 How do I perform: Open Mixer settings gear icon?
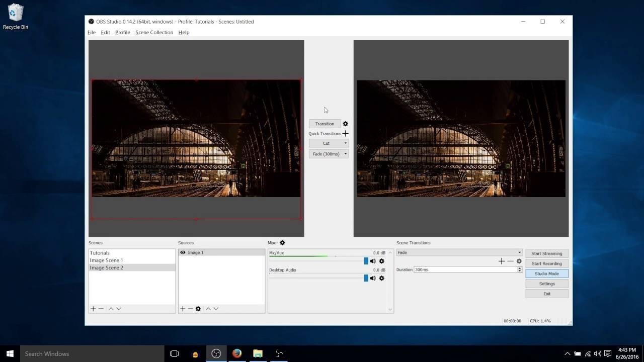282,242
